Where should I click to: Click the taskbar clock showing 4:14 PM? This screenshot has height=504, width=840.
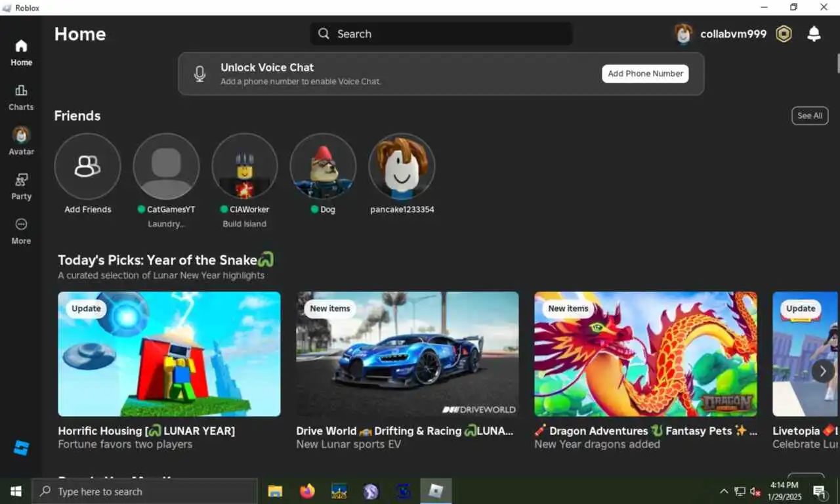[784, 491]
